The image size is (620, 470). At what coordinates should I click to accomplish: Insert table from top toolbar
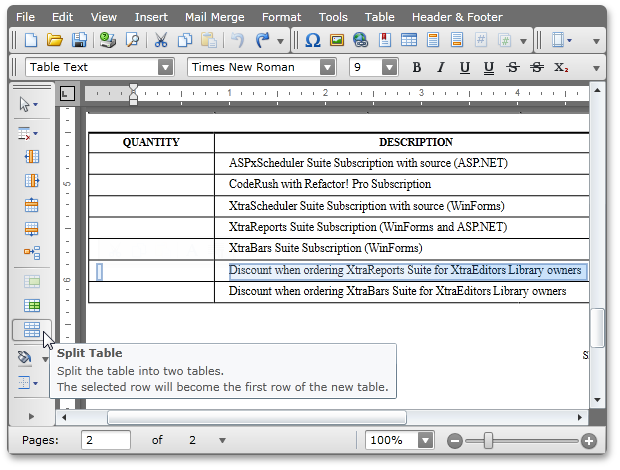tap(408, 40)
